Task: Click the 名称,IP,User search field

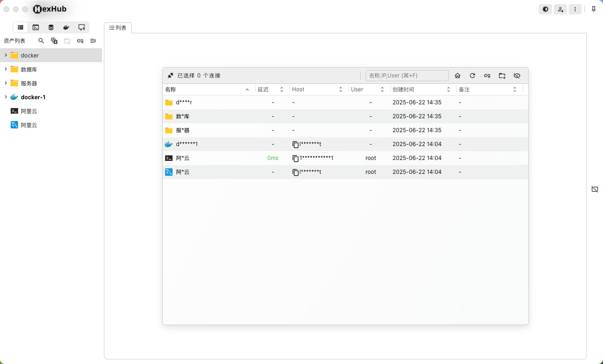Action: point(407,76)
